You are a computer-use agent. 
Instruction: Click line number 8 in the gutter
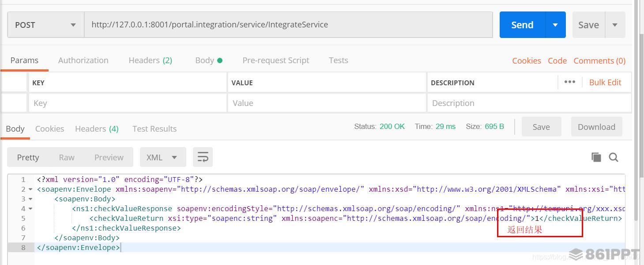[23, 248]
